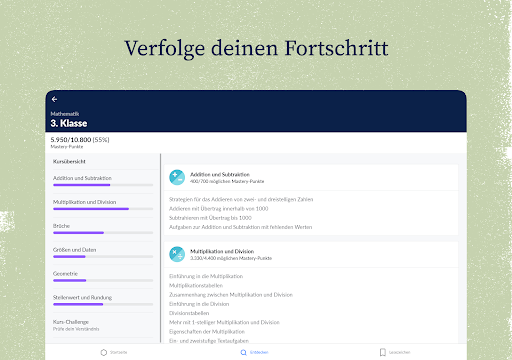Screen dimensions: 512x360
Task: Open the Addition und Subtraktion unit card title
Action: tap(220, 174)
